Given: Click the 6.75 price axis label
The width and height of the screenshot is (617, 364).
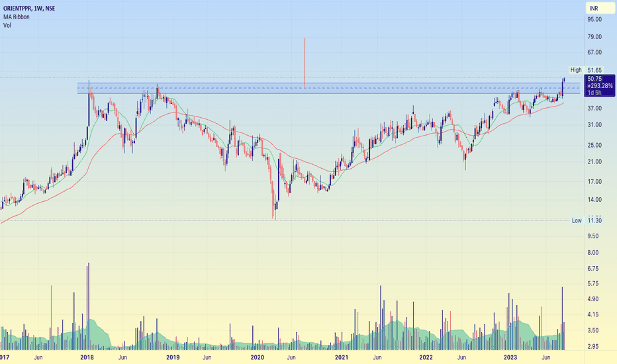Looking at the screenshot, I should click(593, 269).
